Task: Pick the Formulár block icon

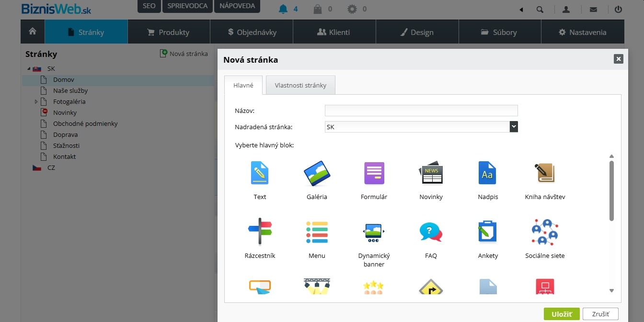Action: tap(374, 173)
